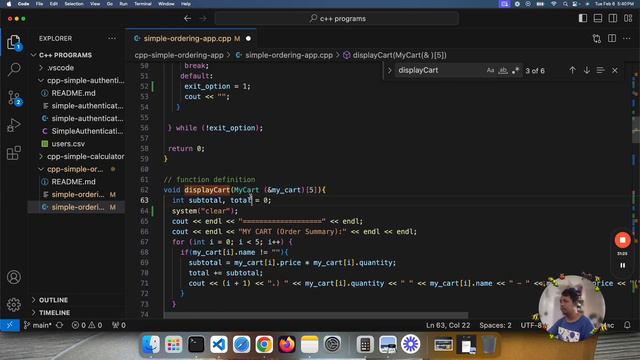The image size is (640, 360).
Task: Click the compare changes icon in editor toolbar
Action: click(597, 38)
